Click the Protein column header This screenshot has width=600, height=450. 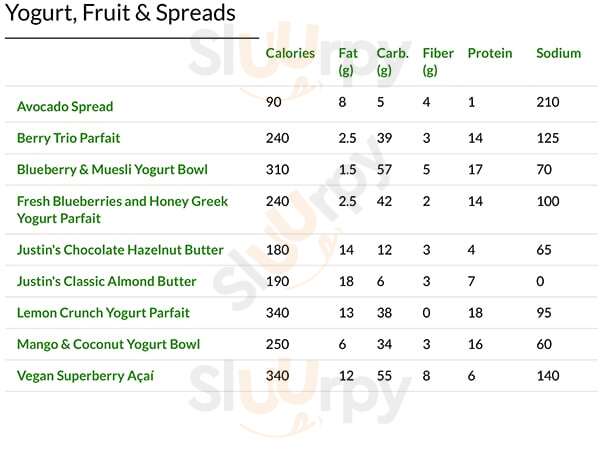[490, 53]
